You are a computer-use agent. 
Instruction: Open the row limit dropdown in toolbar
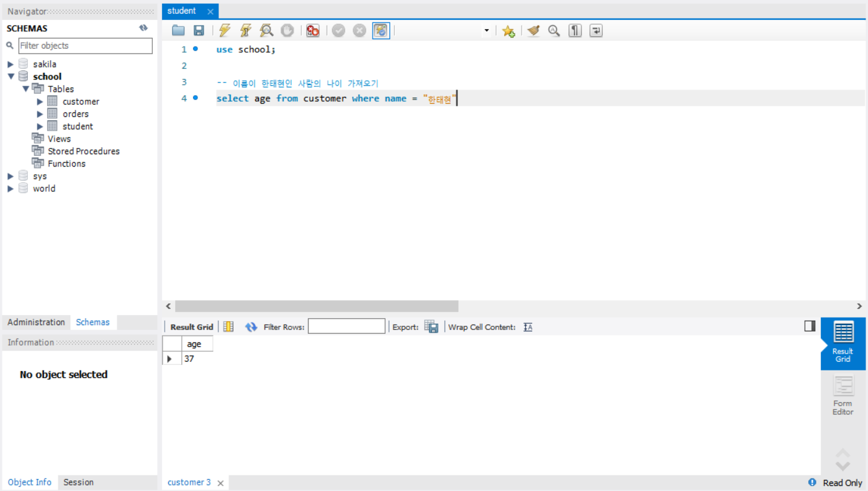[x=486, y=30]
